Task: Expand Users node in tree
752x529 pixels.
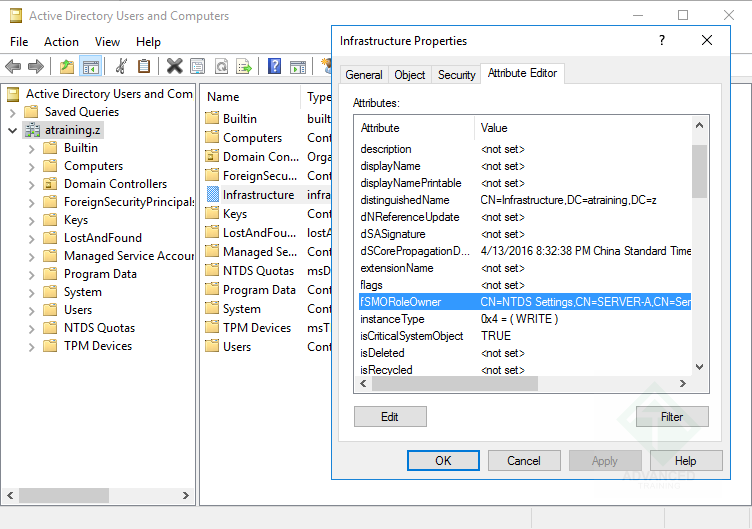Action: (32, 311)
